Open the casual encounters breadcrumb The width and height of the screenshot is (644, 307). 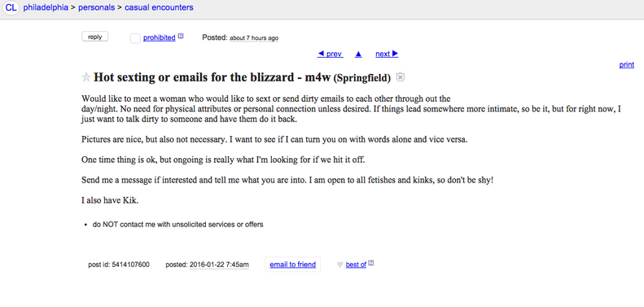pyautogui.click(x=159, y=7)
